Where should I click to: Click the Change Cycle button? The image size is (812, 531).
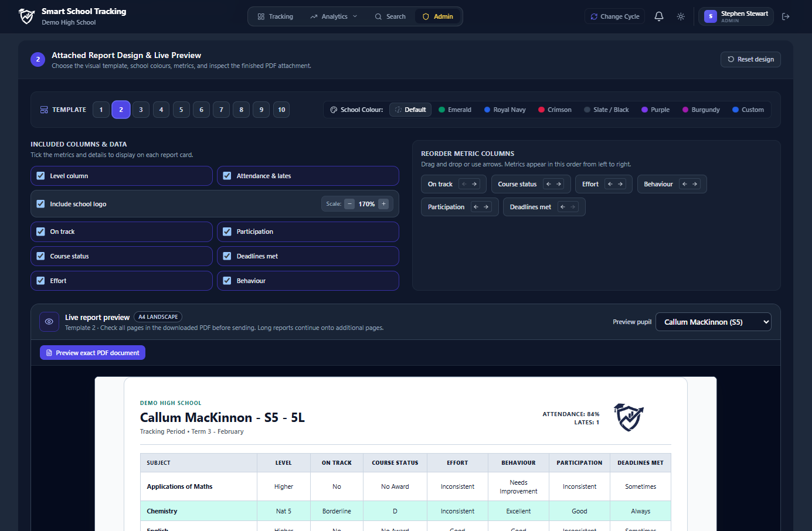[614, 16]
